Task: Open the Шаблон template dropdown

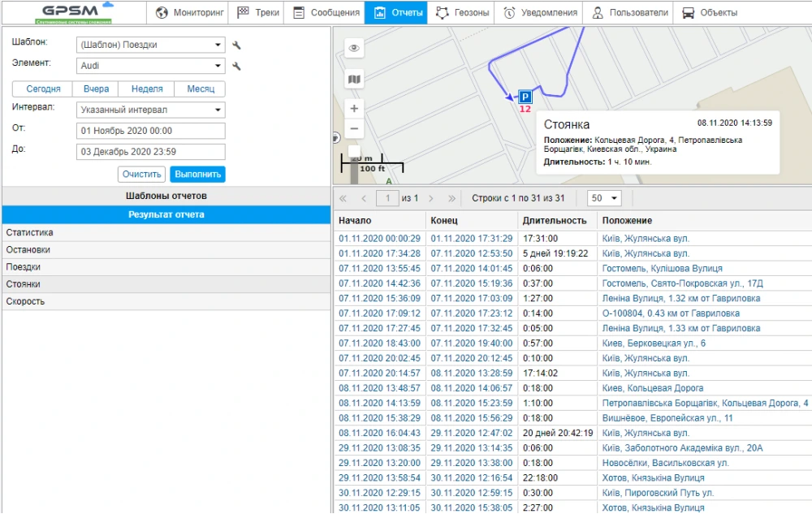Action: pos(151,45)
